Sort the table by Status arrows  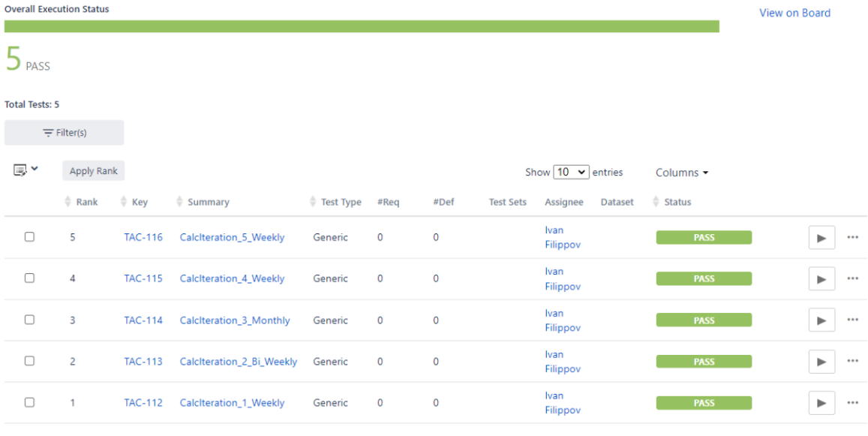[x=656, y=202]
